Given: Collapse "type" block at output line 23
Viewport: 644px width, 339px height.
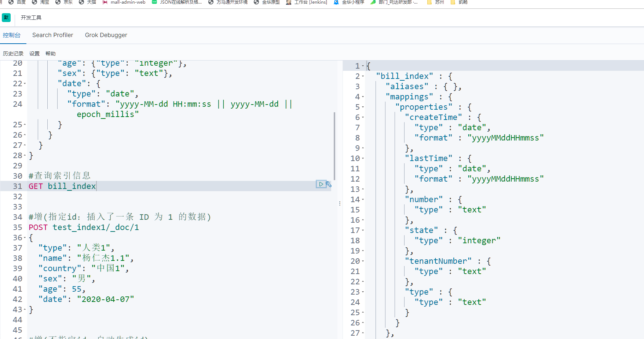Looking at the screenshot, I should tap(363, 292).
